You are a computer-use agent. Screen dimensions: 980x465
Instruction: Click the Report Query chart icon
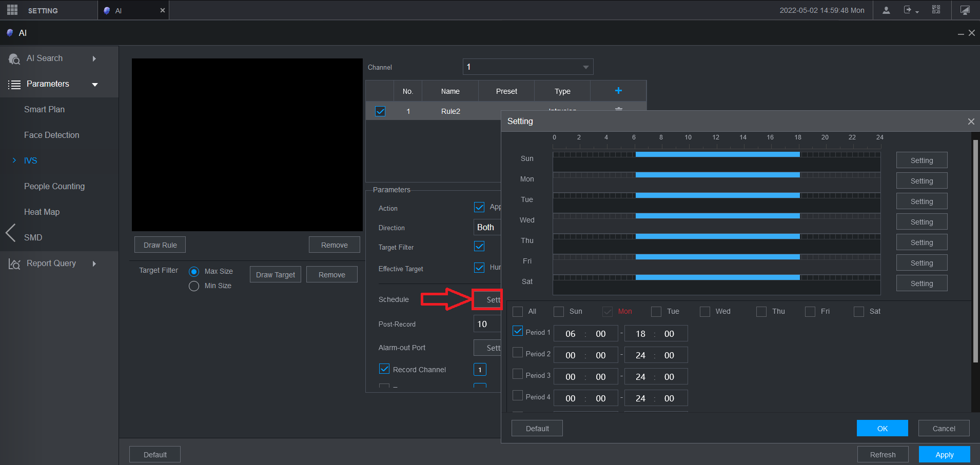pyautogui.click(x=14, y=264)
